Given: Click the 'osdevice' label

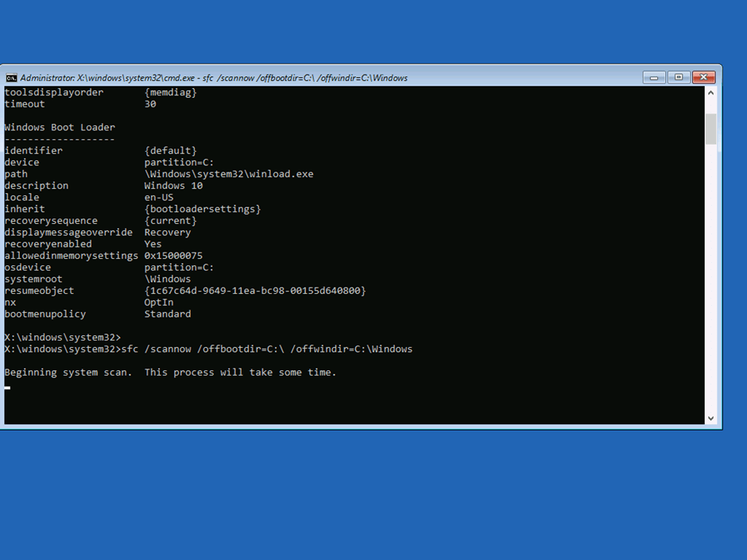Looking at the screenshot, I should 28,267.
